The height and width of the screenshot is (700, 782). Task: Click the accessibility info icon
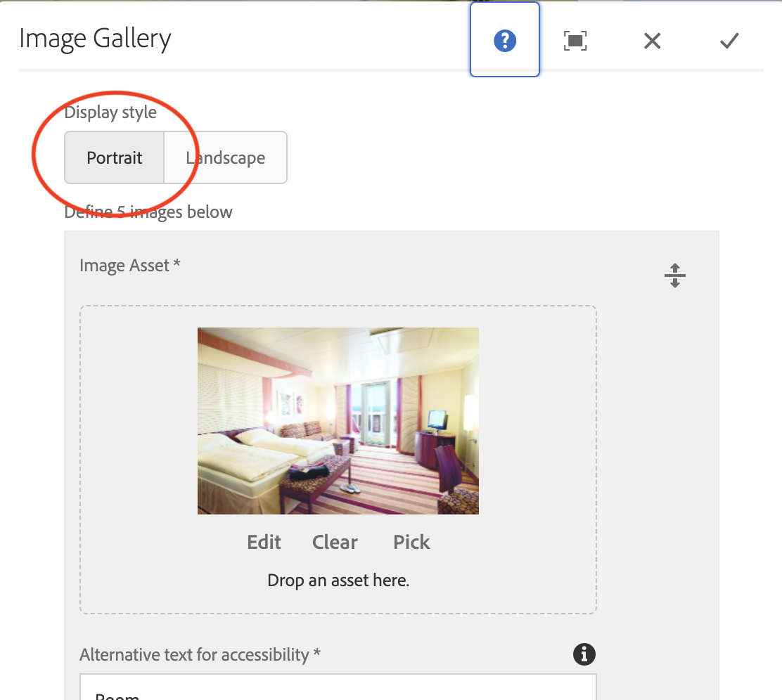(584, 654)
